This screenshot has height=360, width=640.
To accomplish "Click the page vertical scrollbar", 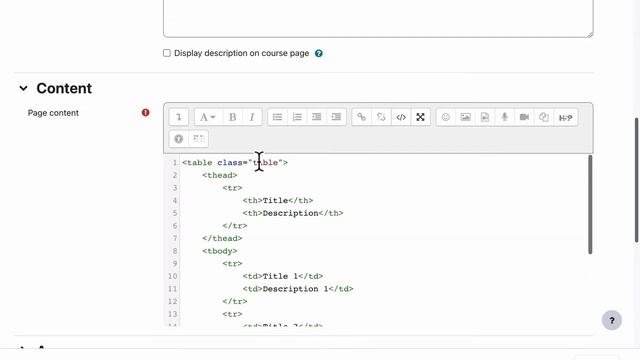I will coord(637,180).
